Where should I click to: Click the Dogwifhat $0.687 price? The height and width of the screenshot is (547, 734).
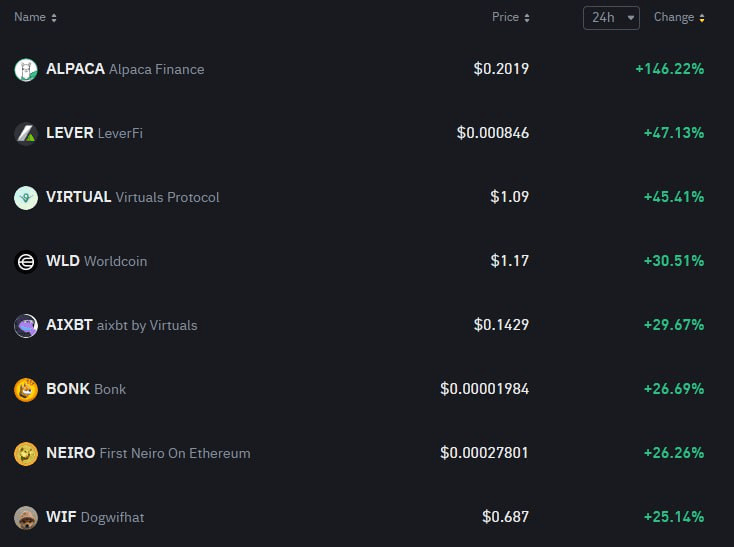506,517
